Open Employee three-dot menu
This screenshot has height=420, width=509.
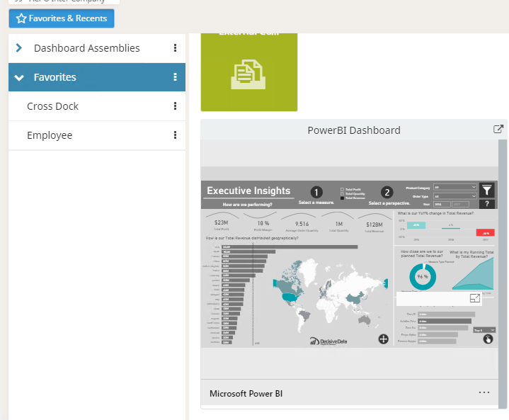click(x=175, y=135)
